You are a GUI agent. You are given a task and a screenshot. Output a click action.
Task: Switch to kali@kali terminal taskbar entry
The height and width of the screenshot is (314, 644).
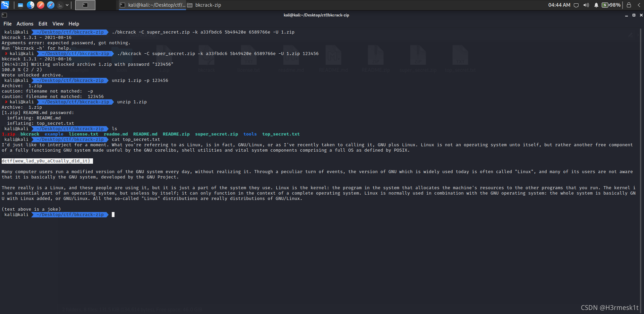[152, 5]
